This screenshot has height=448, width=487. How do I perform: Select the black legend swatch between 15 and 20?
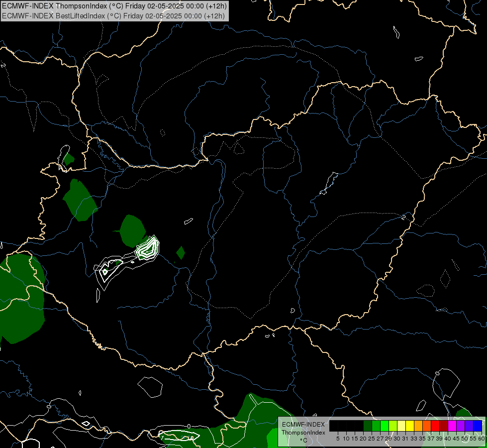coord(359,426)
